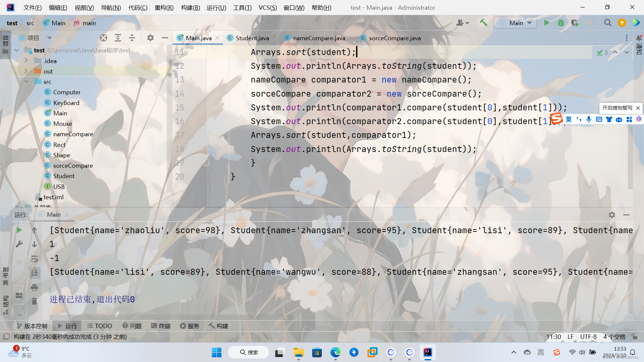Open Notifications bell on right sidebar

point(639,38)
